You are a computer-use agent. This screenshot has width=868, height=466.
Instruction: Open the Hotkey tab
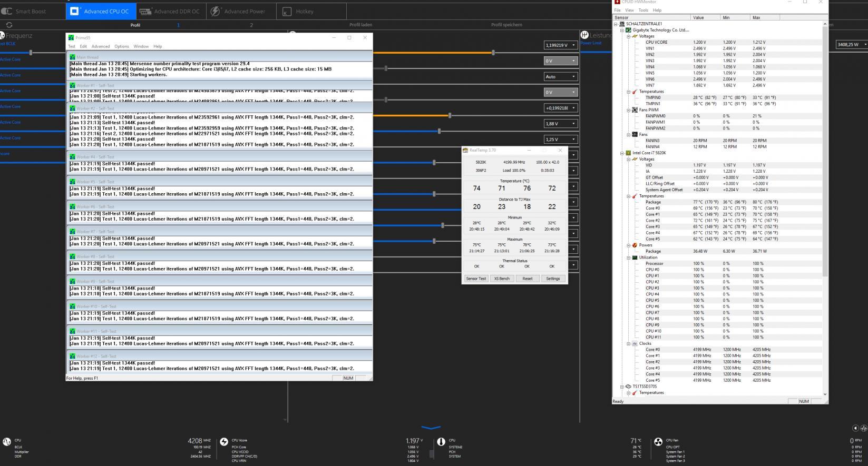click(x=311, y=11)
